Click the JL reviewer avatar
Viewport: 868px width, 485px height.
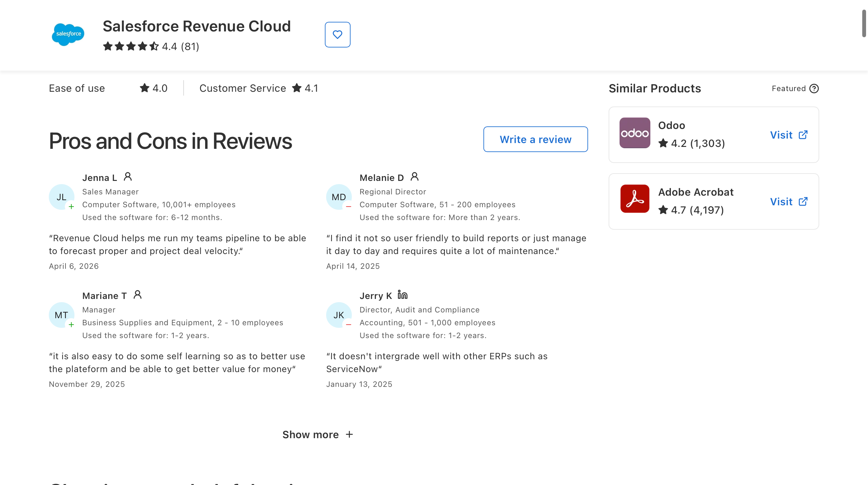62,197
